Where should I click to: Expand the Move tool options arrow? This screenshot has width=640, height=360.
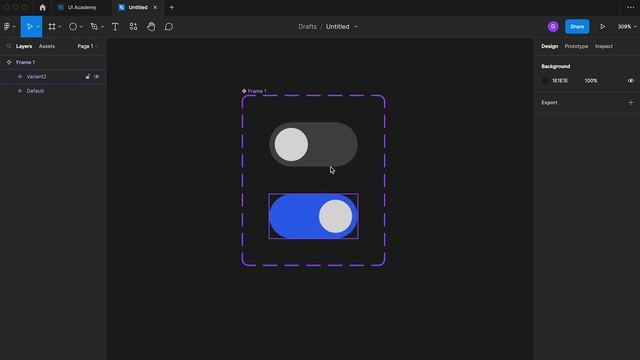(38, 27)
